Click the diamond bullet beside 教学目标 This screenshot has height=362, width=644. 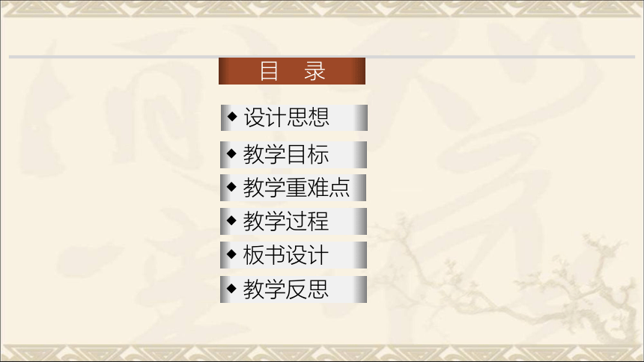click(231, 153)
